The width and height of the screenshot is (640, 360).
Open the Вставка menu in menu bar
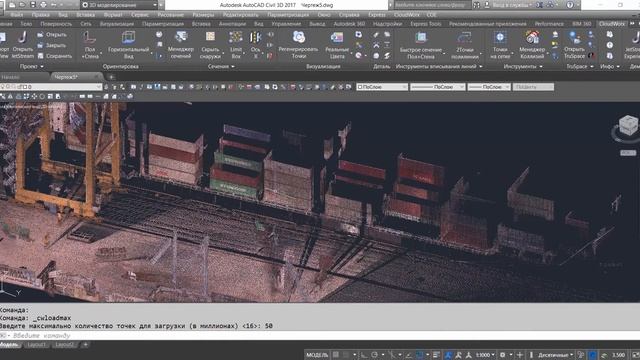tap(85, 15)
